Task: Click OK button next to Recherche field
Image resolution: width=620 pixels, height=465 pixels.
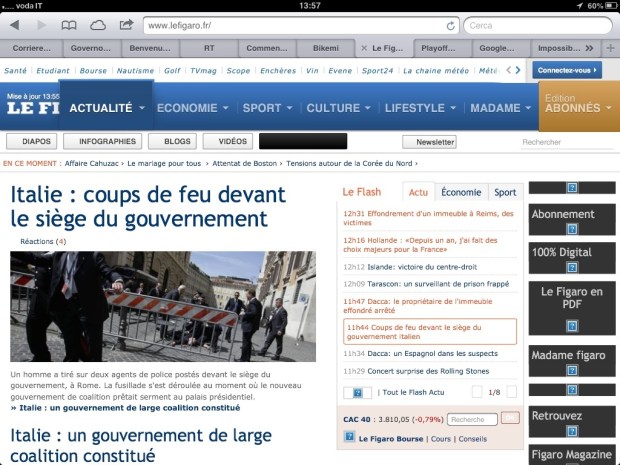Action: click(x=510, y=418)
